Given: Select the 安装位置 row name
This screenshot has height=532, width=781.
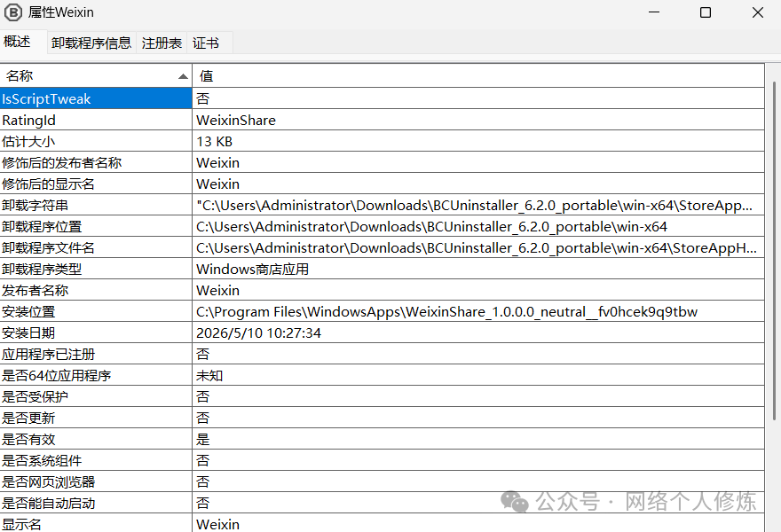Looking at the screenshot, I should click(96, 311).
